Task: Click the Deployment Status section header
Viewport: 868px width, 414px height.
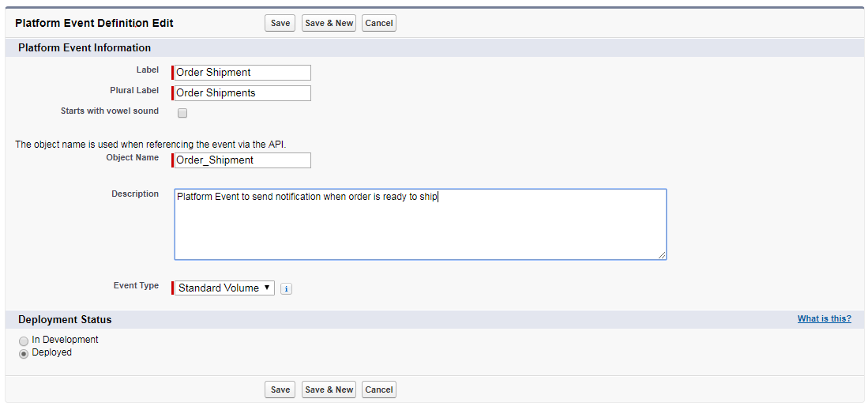Action: pos(65,320)
